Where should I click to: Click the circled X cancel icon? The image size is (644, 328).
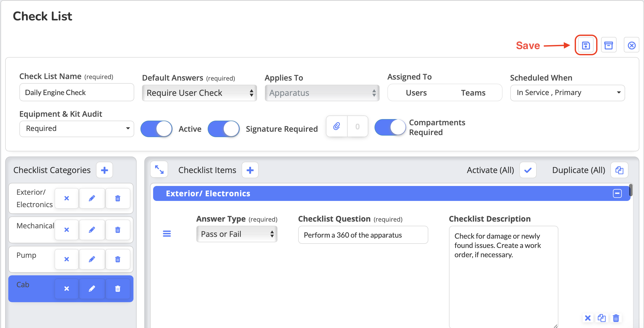[632, 45]
